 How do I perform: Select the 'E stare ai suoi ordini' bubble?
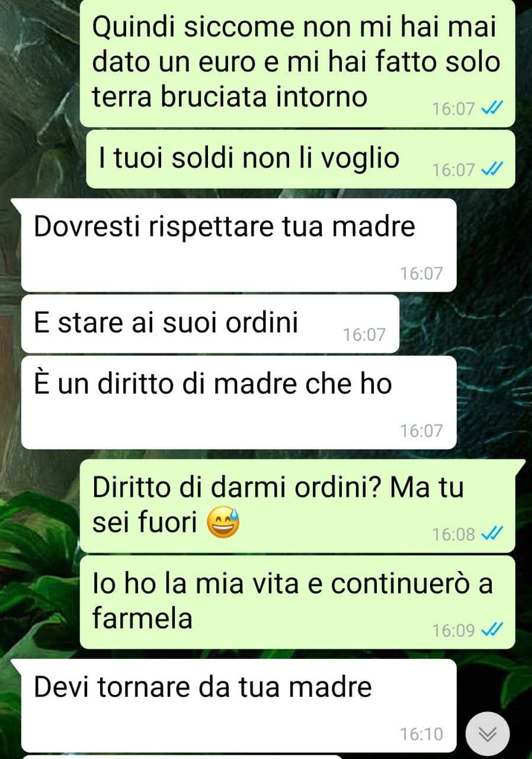210,324
